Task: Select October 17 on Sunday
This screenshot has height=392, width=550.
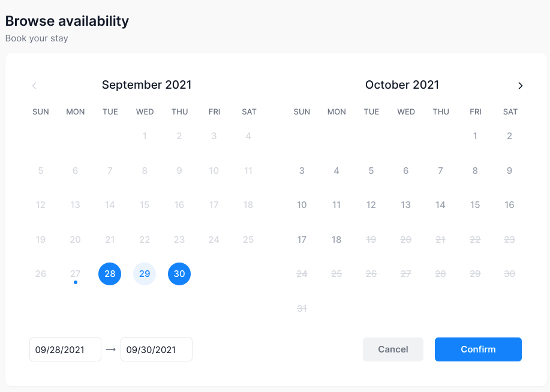Action: coord(302,240)
